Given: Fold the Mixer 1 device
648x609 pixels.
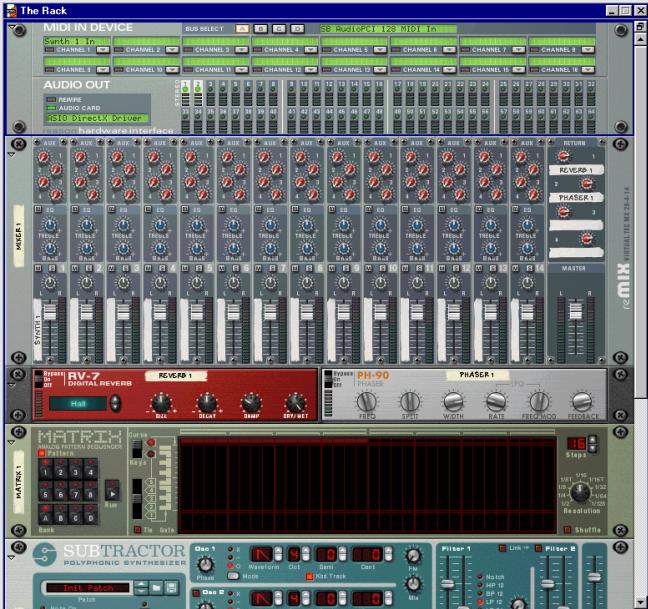Looking at the screenshot, I should pos(11,155).
